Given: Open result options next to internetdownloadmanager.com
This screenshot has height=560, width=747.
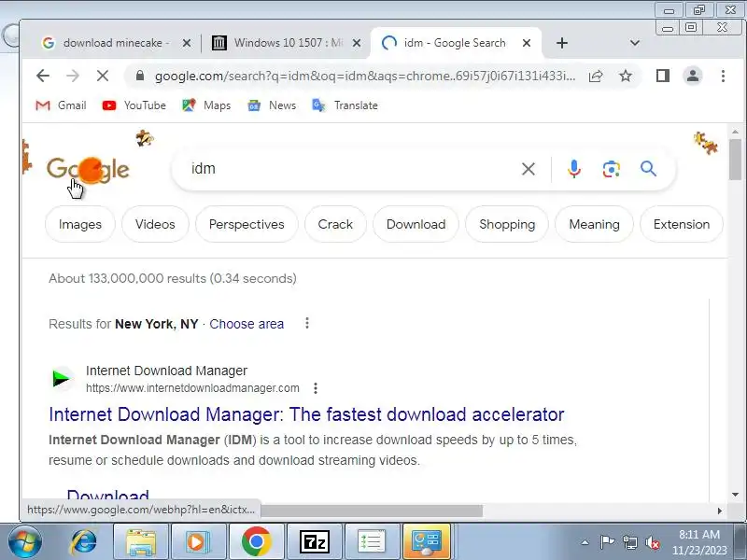Looking at the screenshot, I should coord(316,388).
